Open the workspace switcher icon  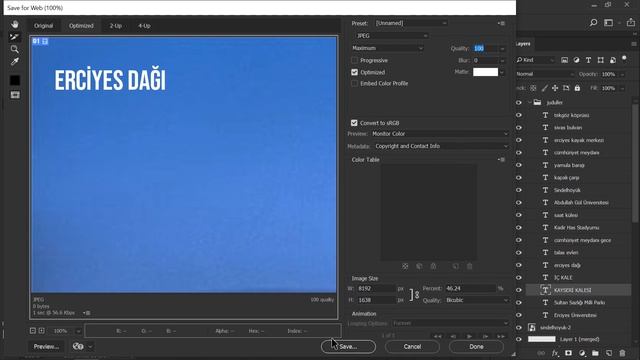[x=609, y=23]
